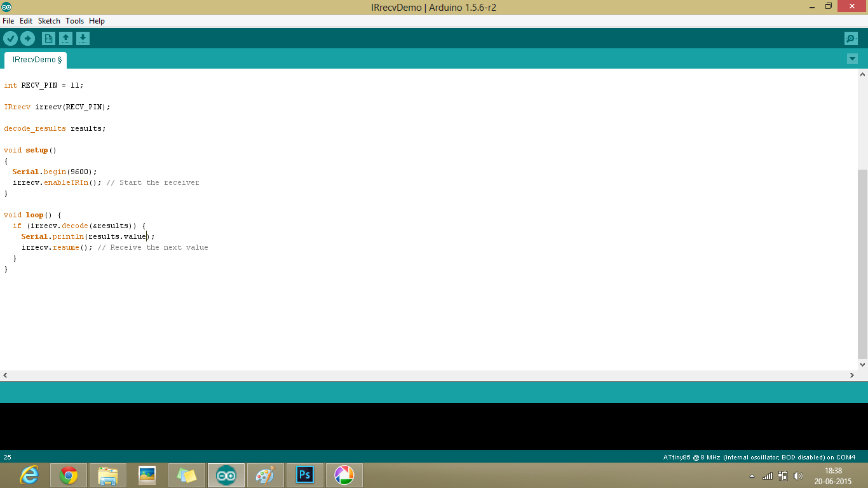
Task: Click the scroll-up arrow of the editor
Action: 862,74
